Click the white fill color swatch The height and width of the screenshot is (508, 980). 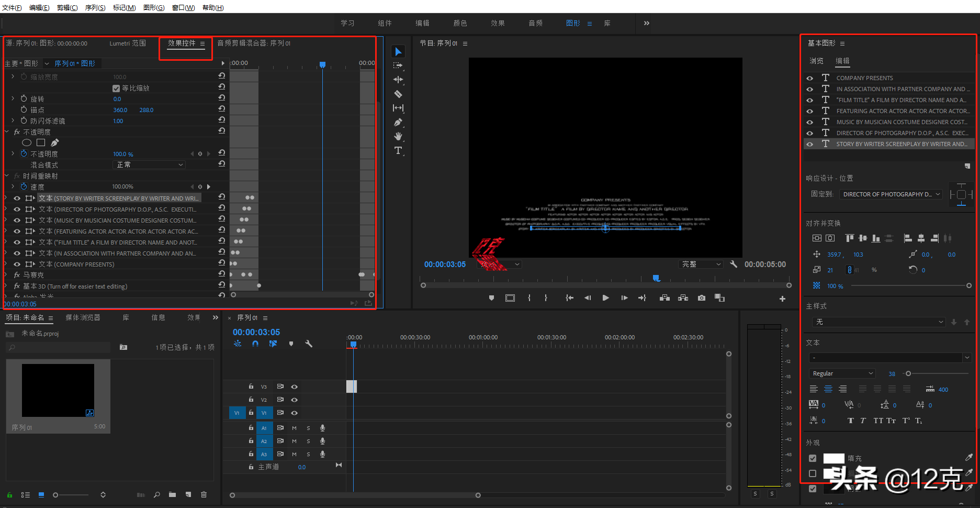(x=833, y=458)
